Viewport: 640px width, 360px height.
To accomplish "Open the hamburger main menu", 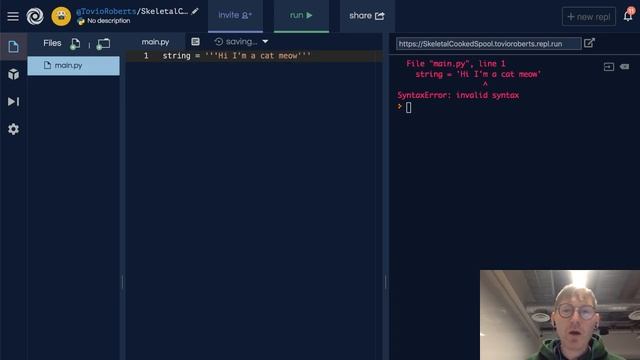I will (13, 16).
